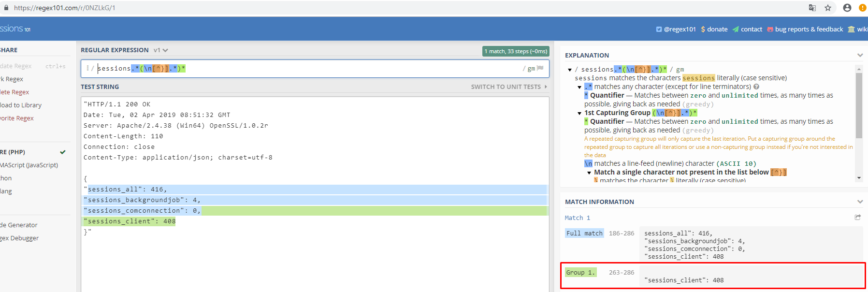Click the help question mark in Explanation

coord(756,87)
